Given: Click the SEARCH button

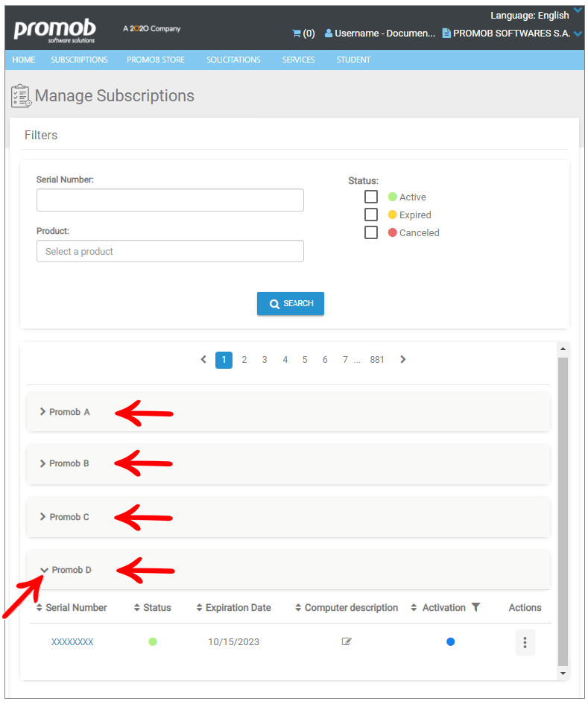Looking at the screenshot, I should [290, 303].
